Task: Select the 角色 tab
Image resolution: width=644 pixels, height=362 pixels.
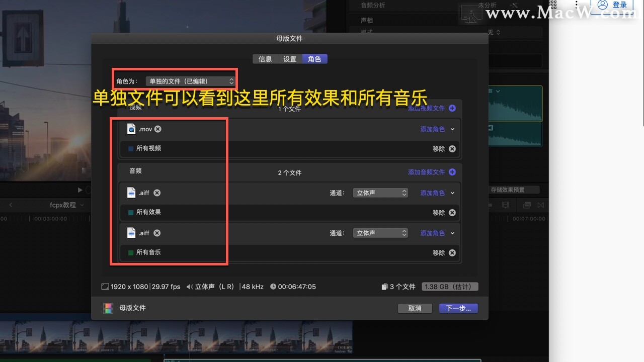Action: (x=314, y=59)
